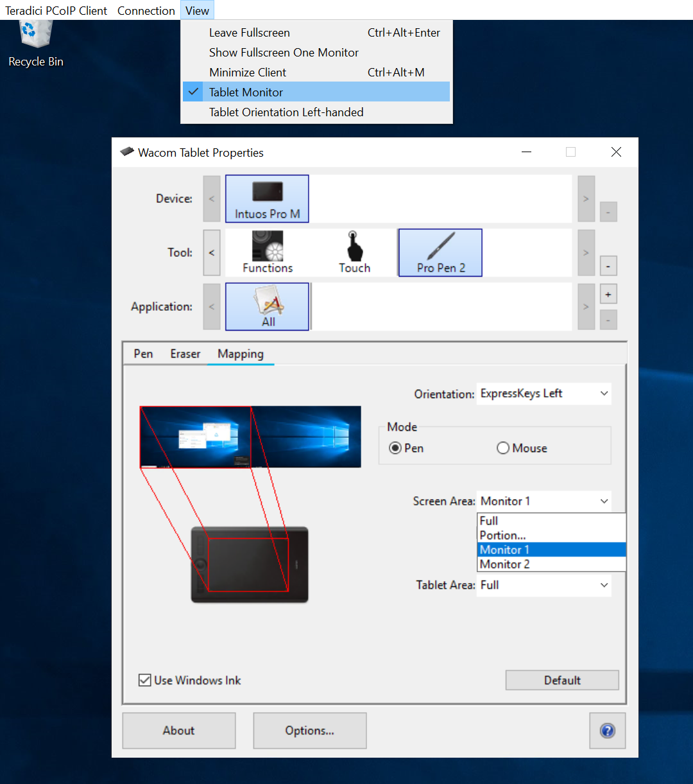The height and width of the screenshot is (784, 693).
Task: Remove application using the Application row minus button
Action: coord(608,319)
